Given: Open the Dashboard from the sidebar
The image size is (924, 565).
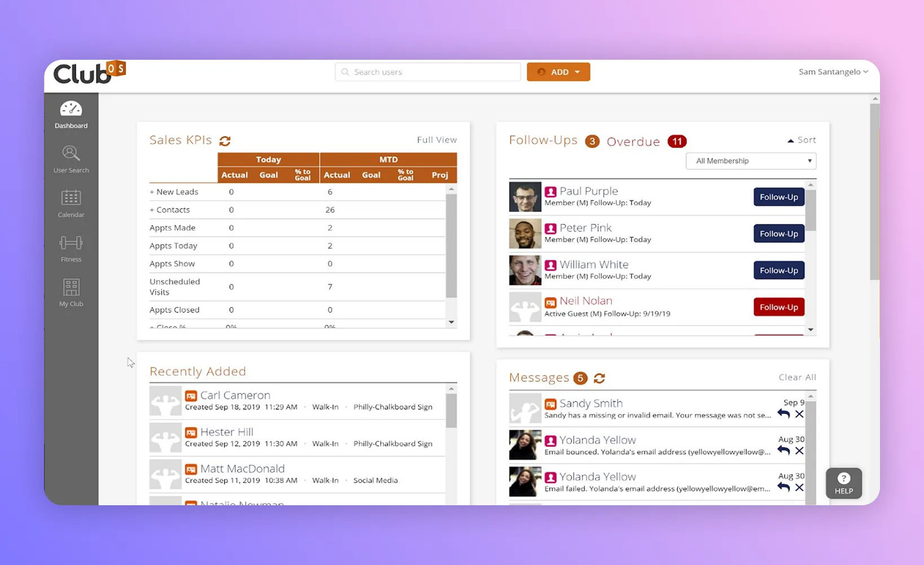Looking at the screenshot, I should tap(71, 113).
